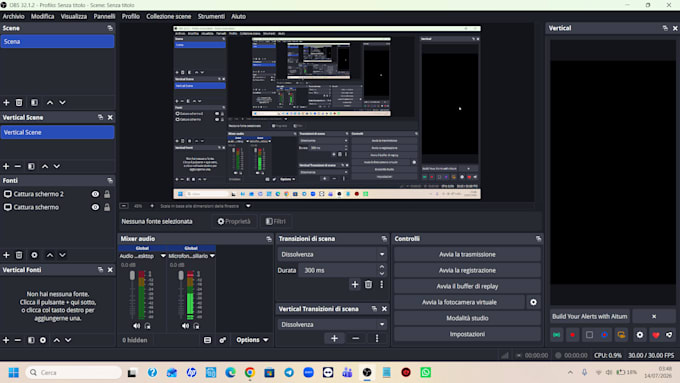Mute the Audio desktop channel

point(137,326)
